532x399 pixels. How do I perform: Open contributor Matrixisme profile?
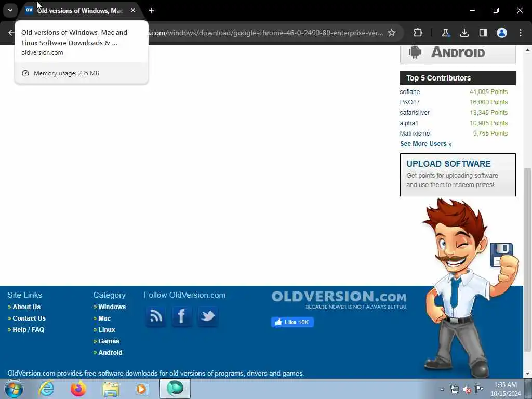click(415, 134)
